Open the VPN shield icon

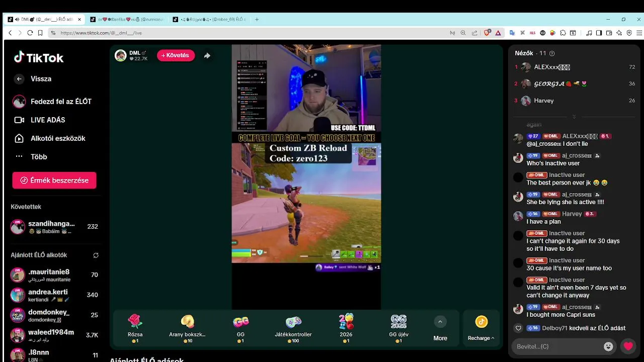tap(629, 33)
